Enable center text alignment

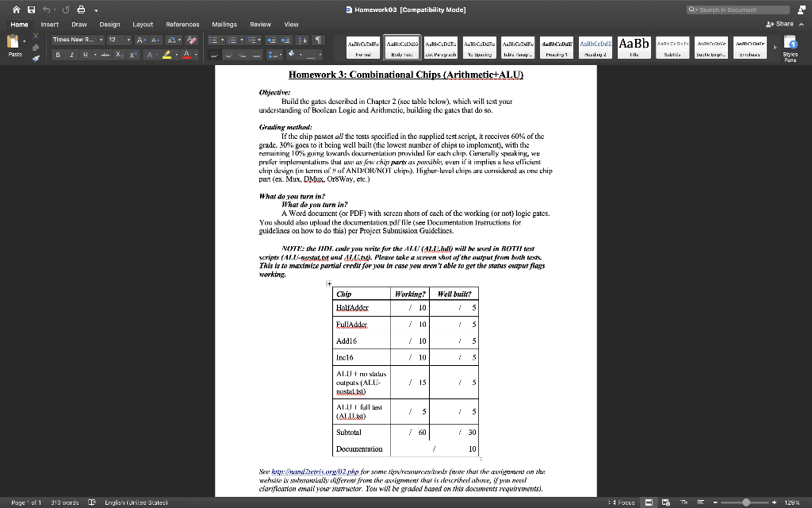point(227,55)
